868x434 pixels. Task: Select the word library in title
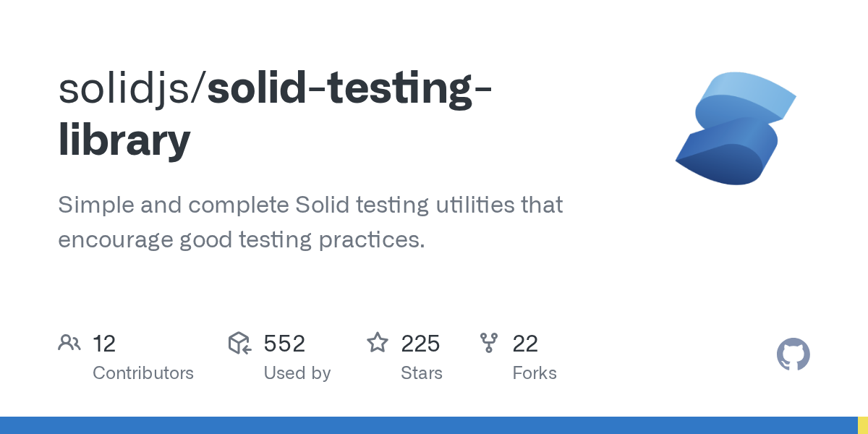(124, 140)
